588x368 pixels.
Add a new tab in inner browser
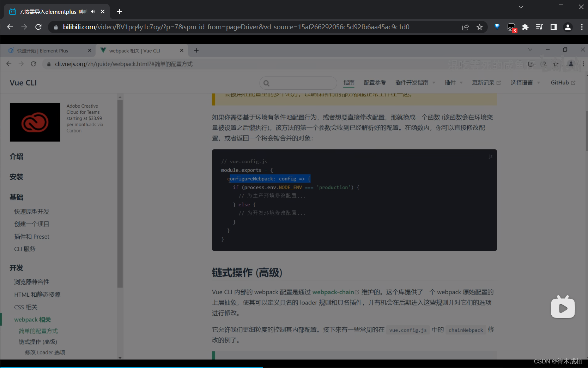coord(196,51)
